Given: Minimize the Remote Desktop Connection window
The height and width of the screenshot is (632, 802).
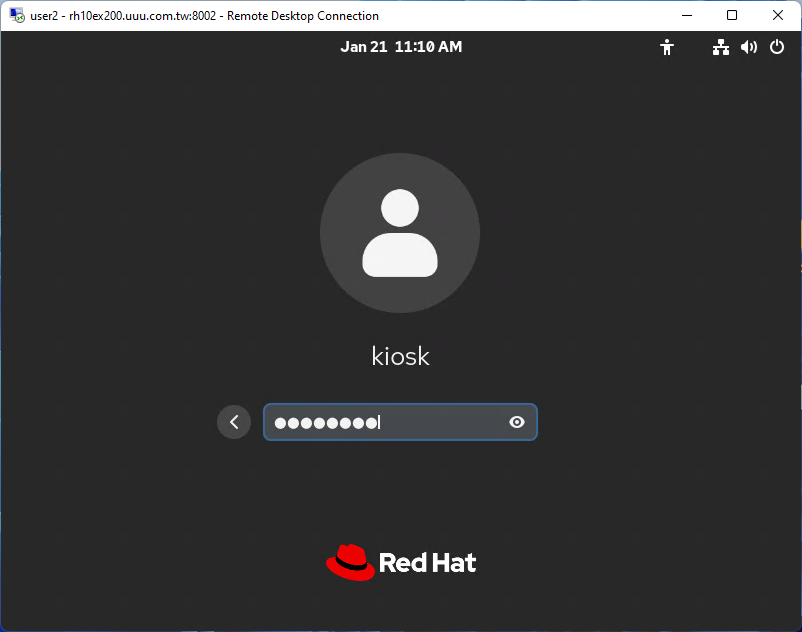Looking at the screenshot, I should pyautogui.click(x=686, y=15).
